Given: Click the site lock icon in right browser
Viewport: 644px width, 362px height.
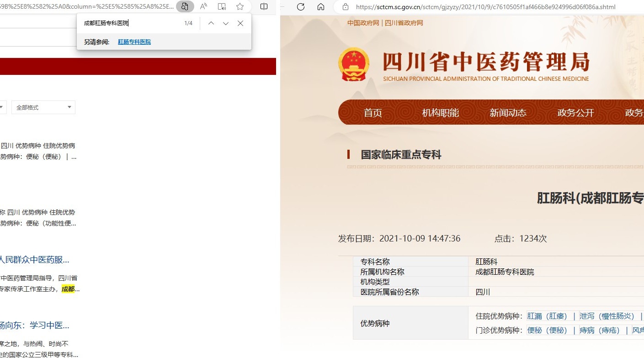Looking at the screenshot, I should (346, 7).
